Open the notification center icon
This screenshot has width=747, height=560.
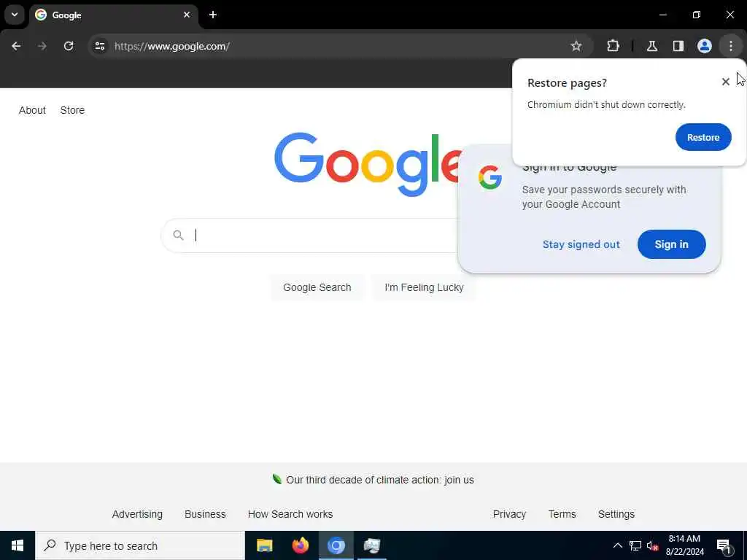pos(724,546)
